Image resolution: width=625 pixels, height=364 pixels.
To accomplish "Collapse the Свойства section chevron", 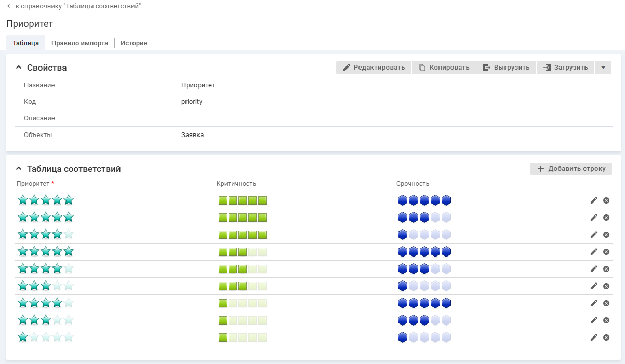I will [19, 68].
